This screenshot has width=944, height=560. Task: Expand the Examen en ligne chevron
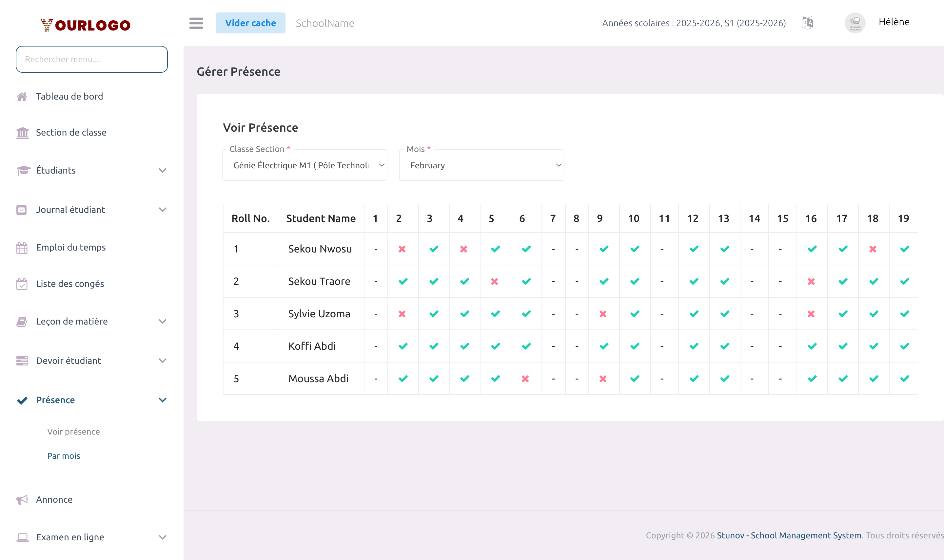pos(162,537)
